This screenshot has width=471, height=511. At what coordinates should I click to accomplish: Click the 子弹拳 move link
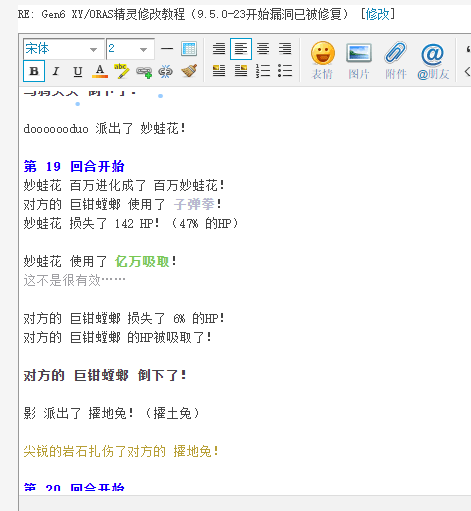(194, 204)
